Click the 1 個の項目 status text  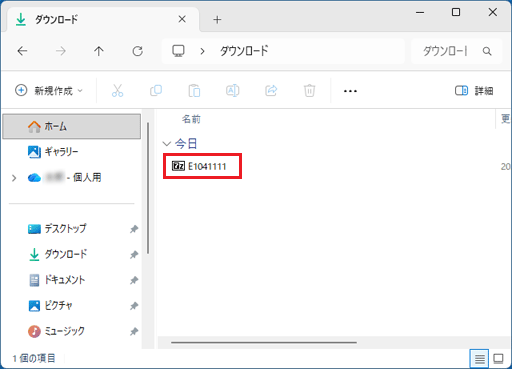tap(34, 358)
